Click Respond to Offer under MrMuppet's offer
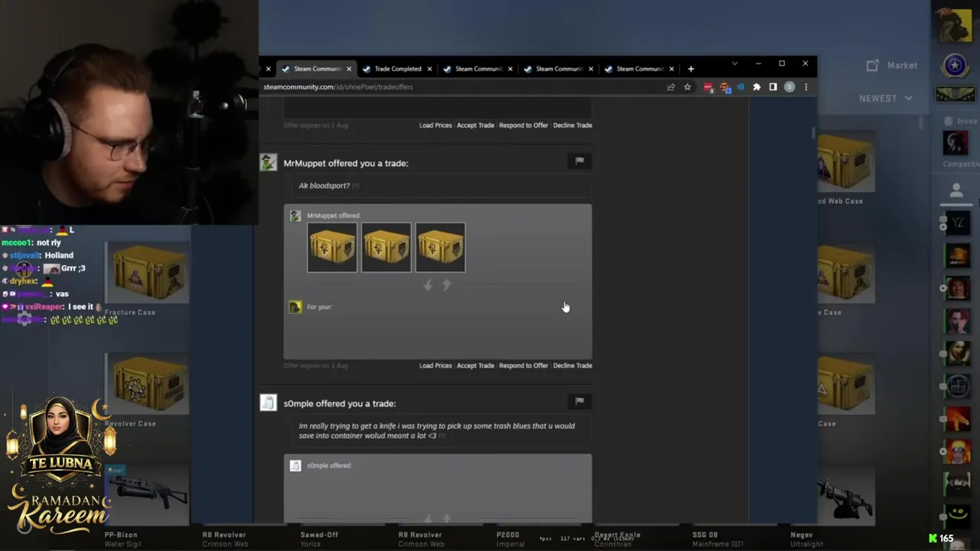The image size is (980, 551). click(524, 366)
